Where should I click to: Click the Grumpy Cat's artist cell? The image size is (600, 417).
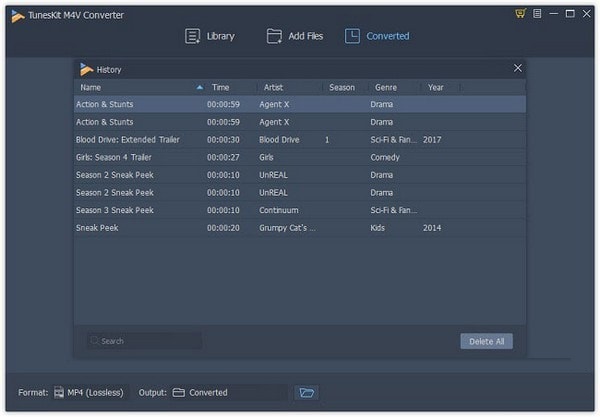(287, 228)
